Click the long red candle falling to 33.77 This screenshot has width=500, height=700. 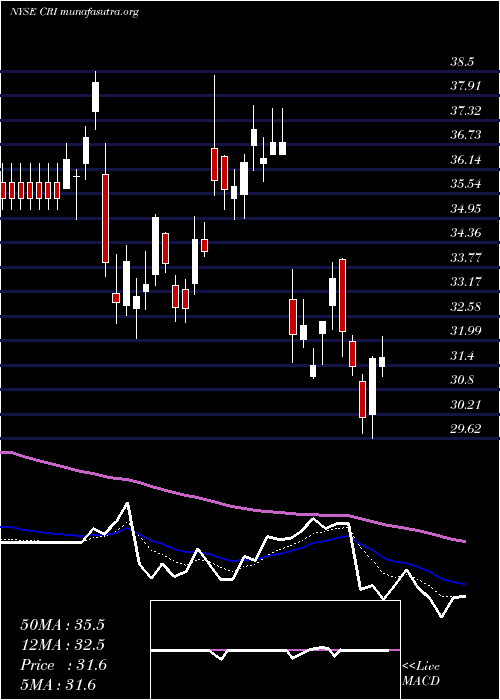tap(105, 218)
